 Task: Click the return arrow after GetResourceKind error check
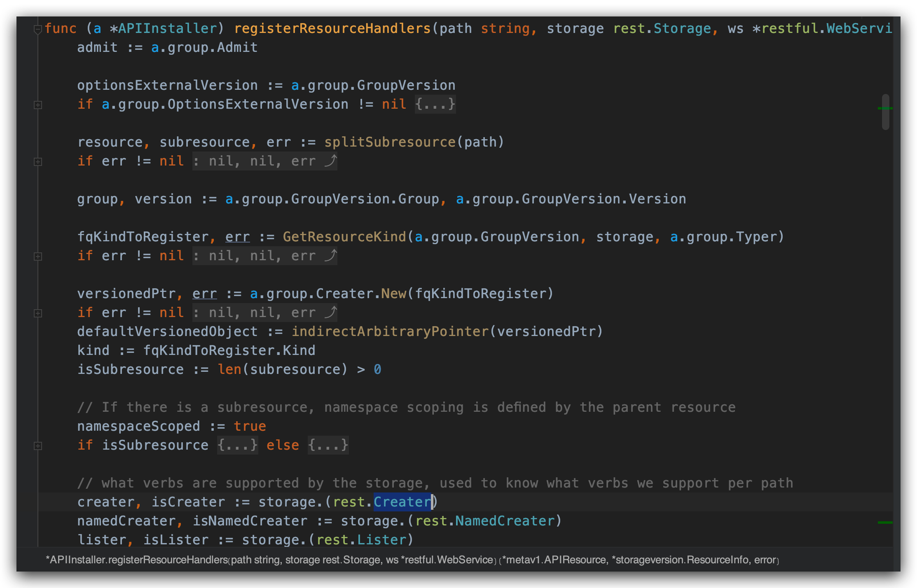click(x=330, y=256)
